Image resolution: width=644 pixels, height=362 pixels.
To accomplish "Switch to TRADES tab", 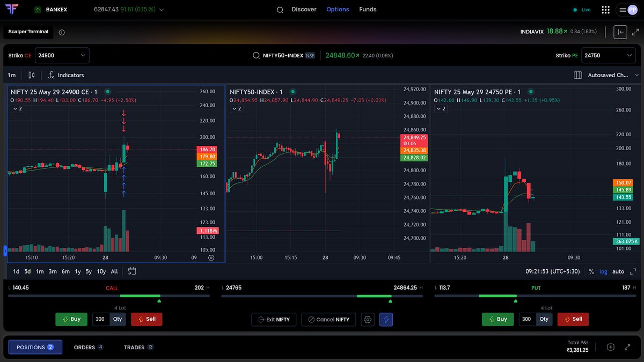I will click(139, 347).
